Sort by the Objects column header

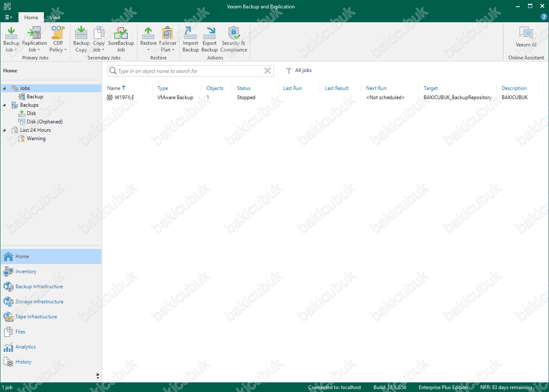click(x=215, y=88)
